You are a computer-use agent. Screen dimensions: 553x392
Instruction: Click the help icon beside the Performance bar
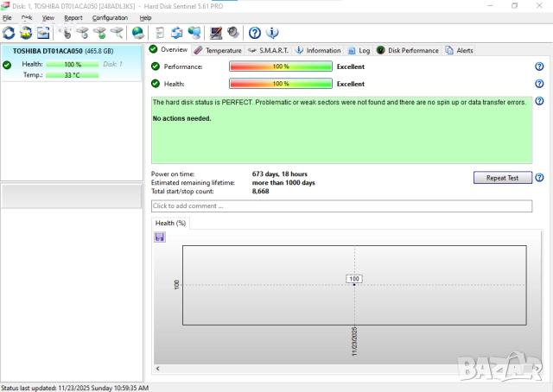pyautogui.click(x=538, y=66)
